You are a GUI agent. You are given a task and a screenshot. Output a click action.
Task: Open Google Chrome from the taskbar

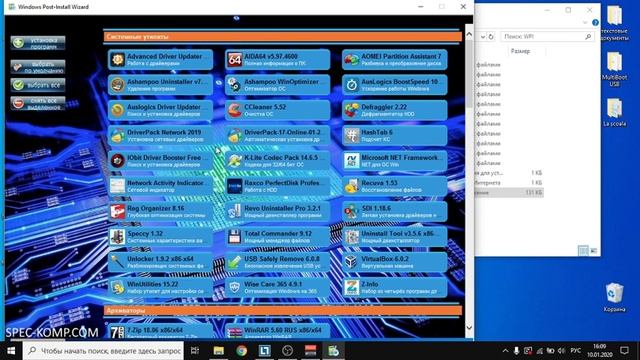(241, 351)
